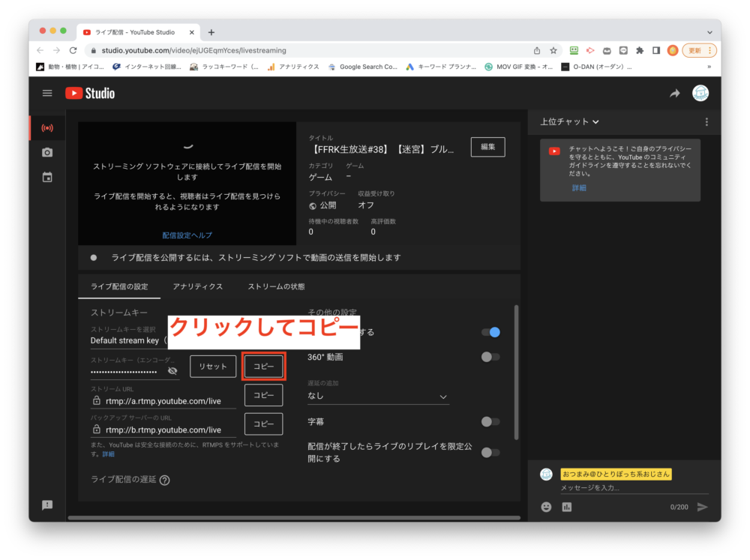Screen dimensions: 750x560
Task: Open the 遅延の追加 なし dropdown
Action: point(378,396)
